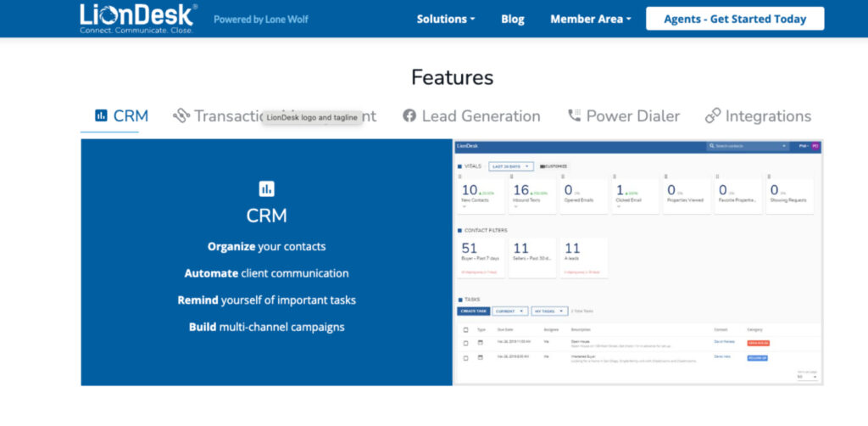Click the Customize vitals button
Viewport: 868px width, 426px height.
click(x=553, y=166)
